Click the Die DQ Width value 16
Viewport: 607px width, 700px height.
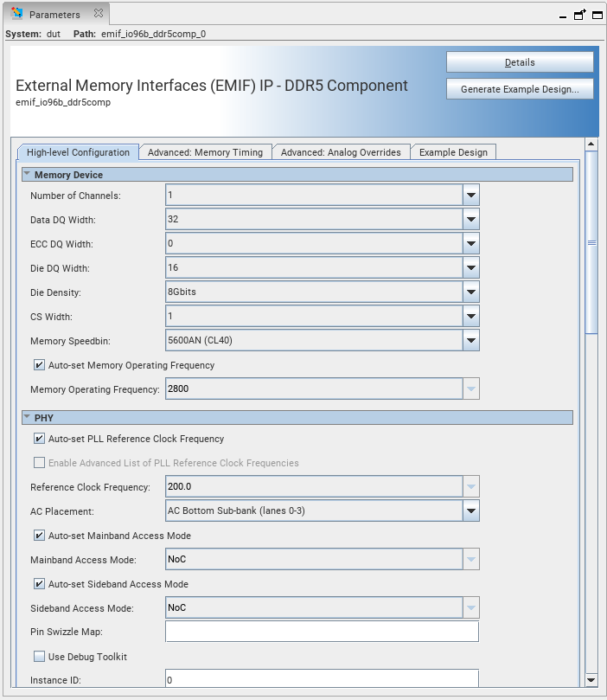pos(173,268)
